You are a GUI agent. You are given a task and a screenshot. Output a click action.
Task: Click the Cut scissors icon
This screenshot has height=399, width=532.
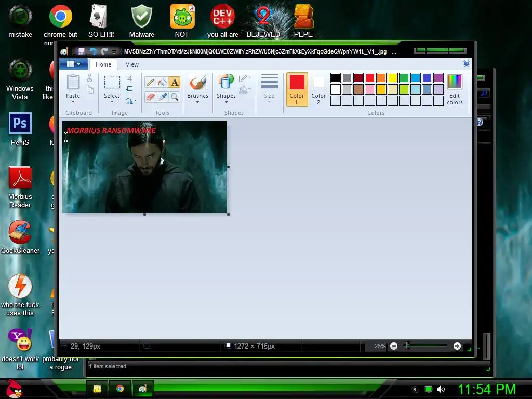pos(89,78)
